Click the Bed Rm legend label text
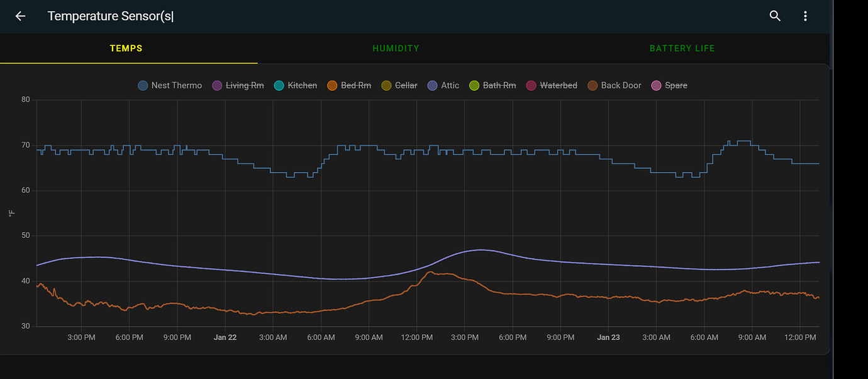 [x=355, y=85]
